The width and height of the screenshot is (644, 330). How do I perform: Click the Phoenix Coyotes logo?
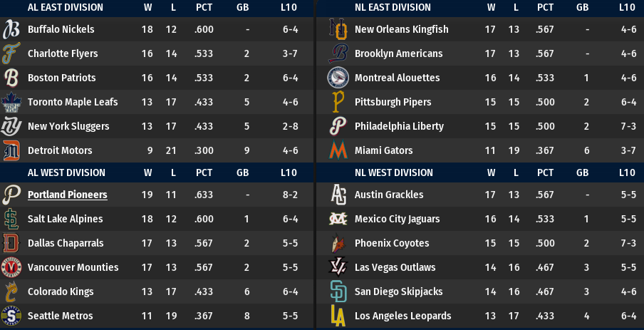(x=338, y=243)
